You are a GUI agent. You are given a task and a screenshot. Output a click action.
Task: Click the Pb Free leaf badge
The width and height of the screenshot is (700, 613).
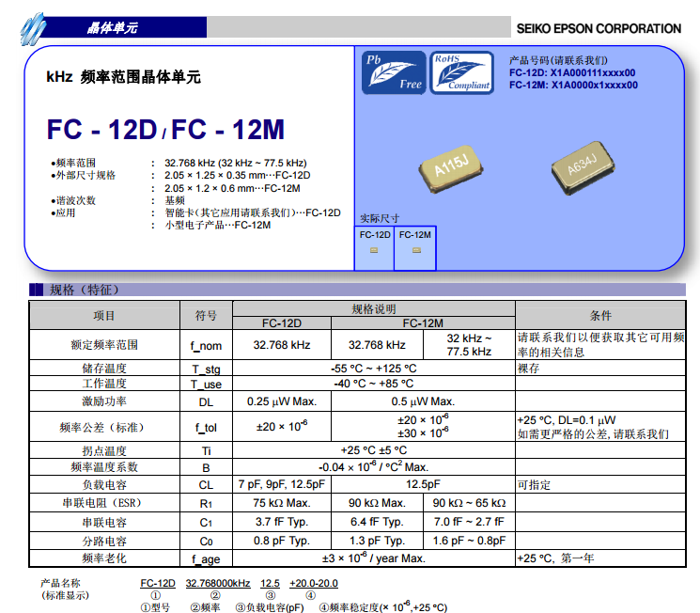coord(394,72)
